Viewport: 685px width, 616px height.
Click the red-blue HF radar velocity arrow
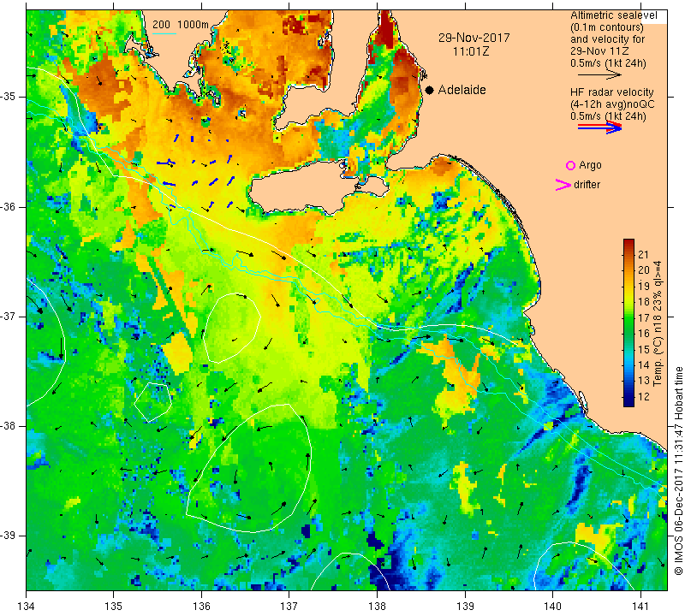coord(599,127)
